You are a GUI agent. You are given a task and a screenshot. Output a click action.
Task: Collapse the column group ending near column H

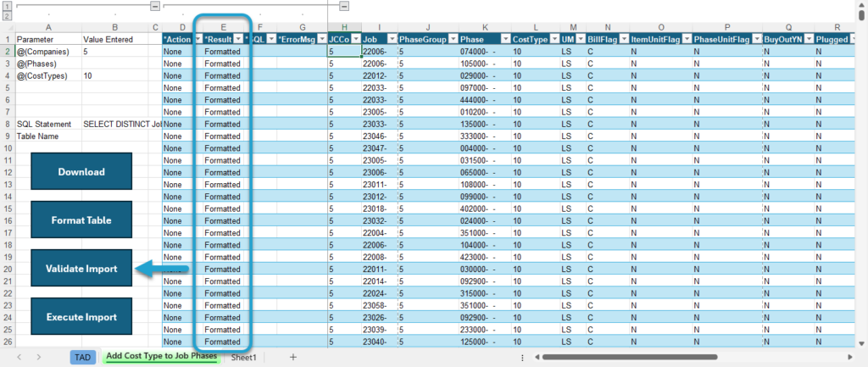(344, 6)
